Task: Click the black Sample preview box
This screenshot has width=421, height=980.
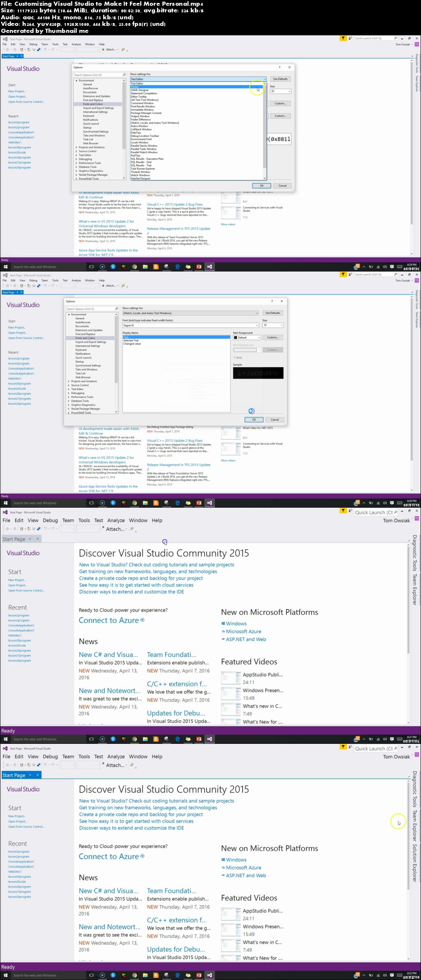Action: point(258,373)
